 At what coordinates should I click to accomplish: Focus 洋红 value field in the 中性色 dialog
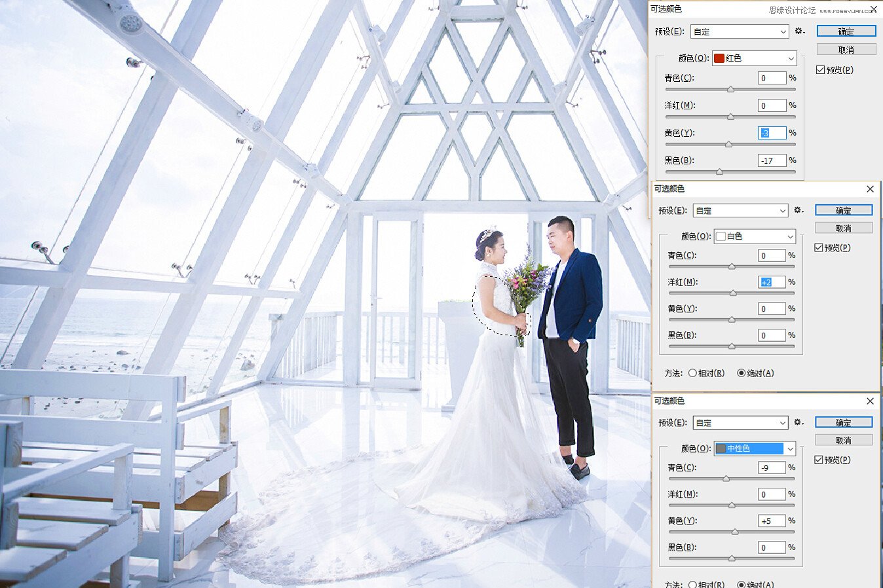pyautogui.click(x=772, y=494)
